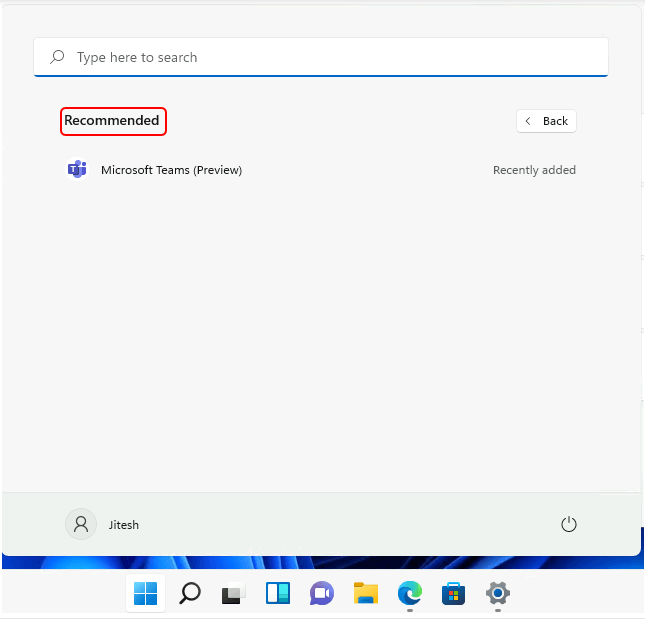Click the Microsoft Teams app icon
645x619 pixels.
pyautogui.click(x=77, y=169)
